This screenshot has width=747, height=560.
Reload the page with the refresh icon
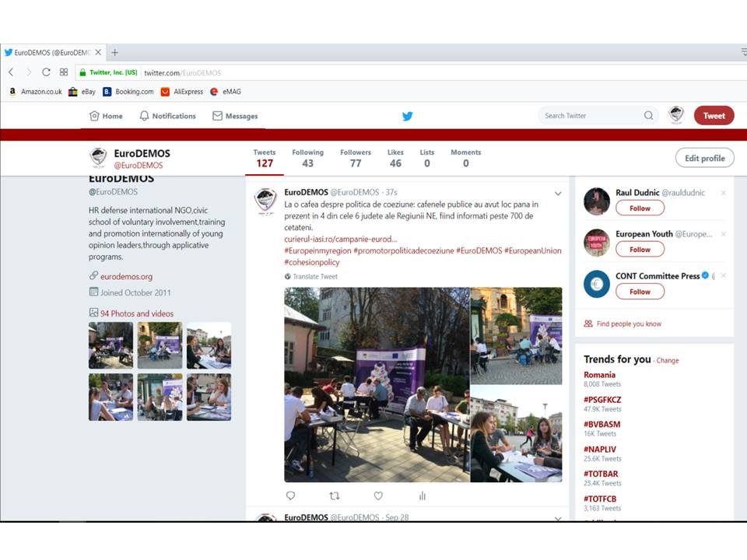click(46, 72)
